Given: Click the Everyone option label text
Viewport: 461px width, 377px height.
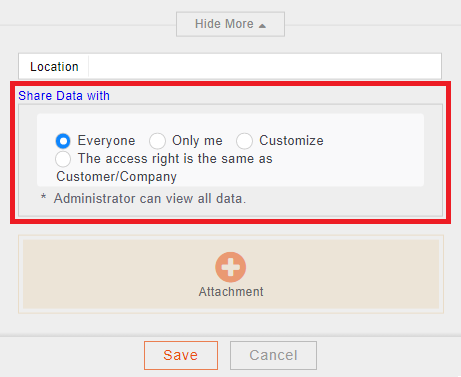Looking at the screenshot, I should (x=106, y=141).
